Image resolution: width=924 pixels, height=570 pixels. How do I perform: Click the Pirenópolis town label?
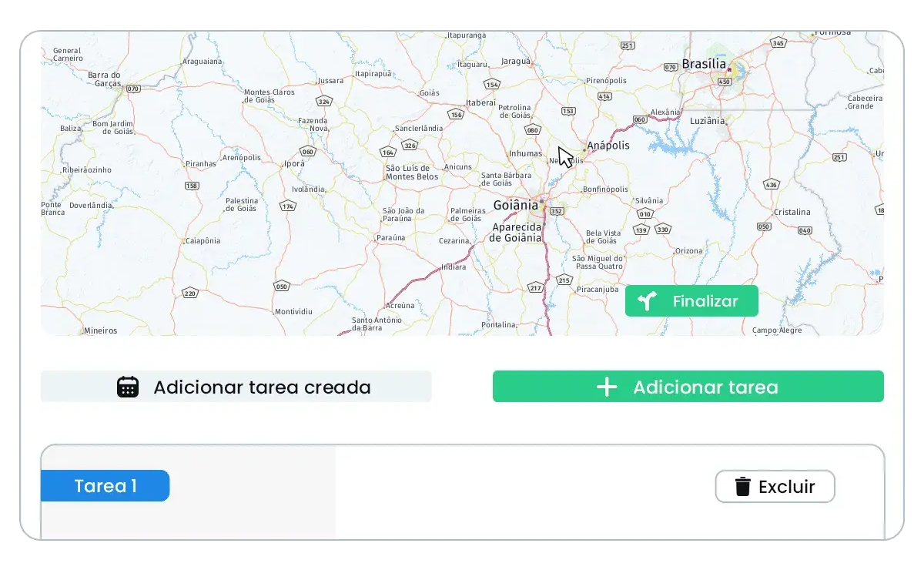pyautogui.click(x=606, y=80)
